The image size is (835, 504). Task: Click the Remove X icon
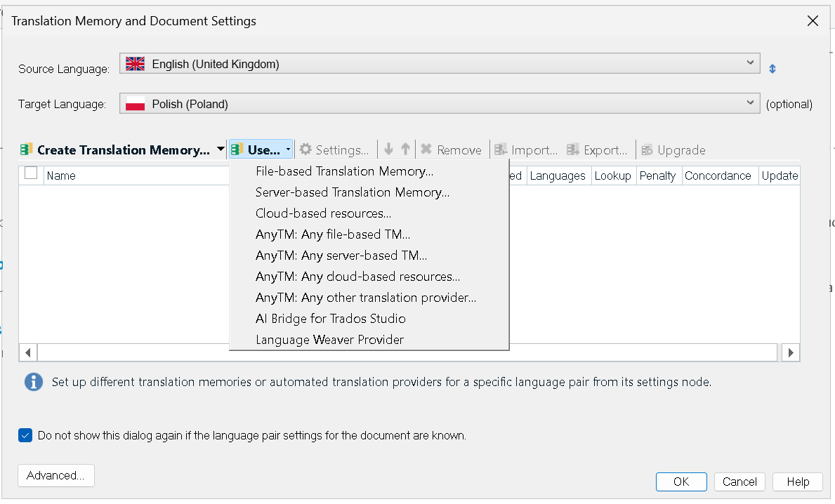pos(426,150)
